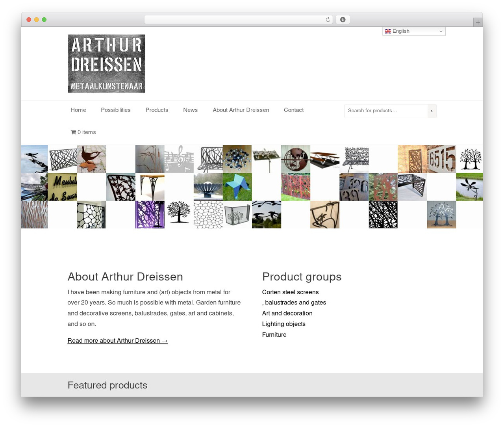Open the Meubel sign lettering thumbnail
The image size is (504, 427).
pos(62,187)
